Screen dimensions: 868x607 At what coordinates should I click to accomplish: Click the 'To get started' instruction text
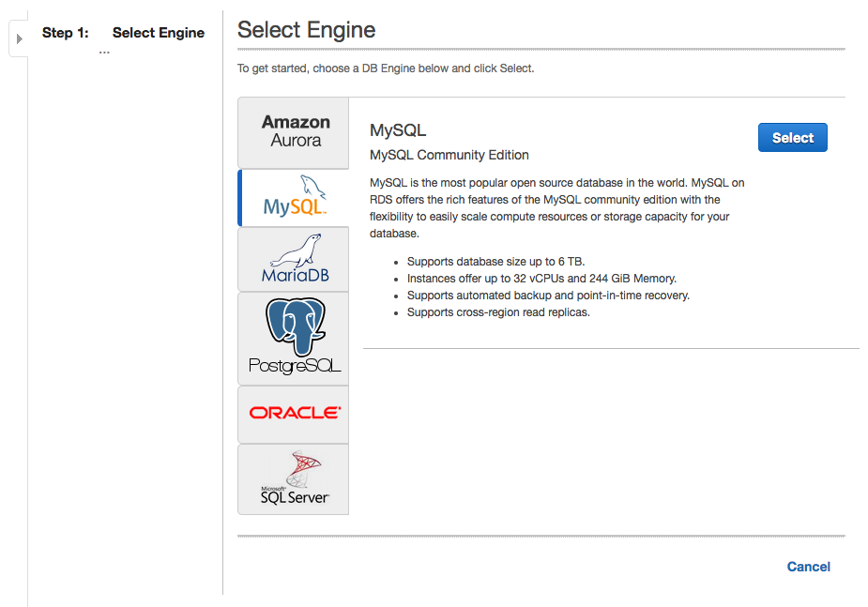386,68
